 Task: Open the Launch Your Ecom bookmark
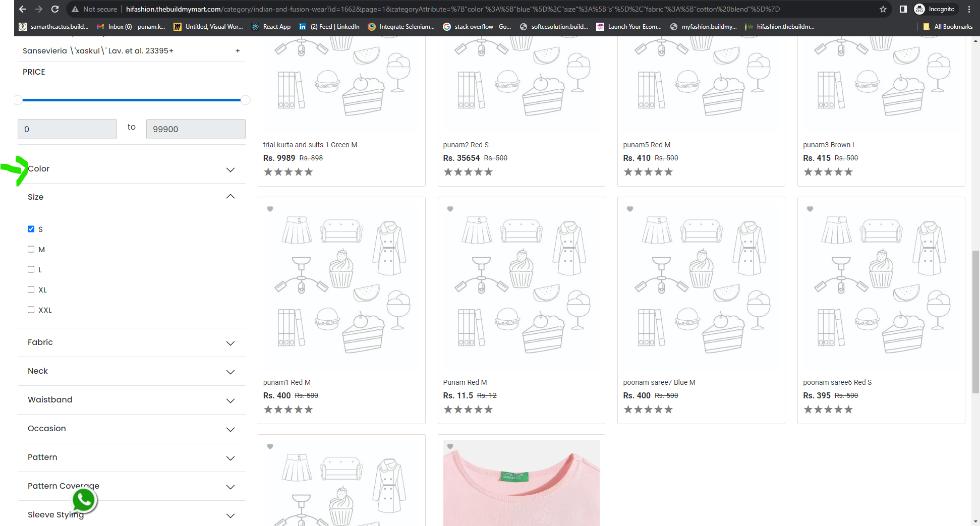coord(629,27)
